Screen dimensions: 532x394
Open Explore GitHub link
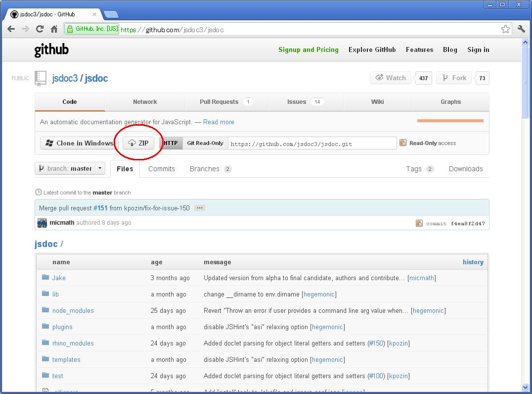[372, 49]
